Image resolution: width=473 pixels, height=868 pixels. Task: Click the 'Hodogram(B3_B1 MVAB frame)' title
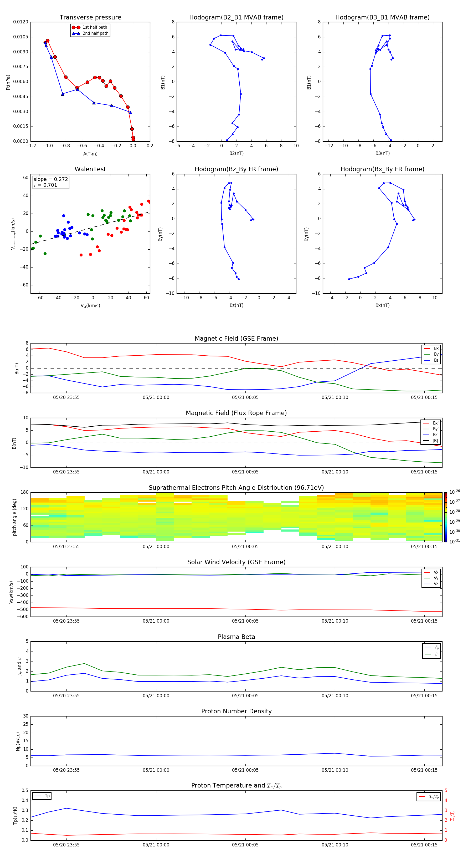coord(382,18)
